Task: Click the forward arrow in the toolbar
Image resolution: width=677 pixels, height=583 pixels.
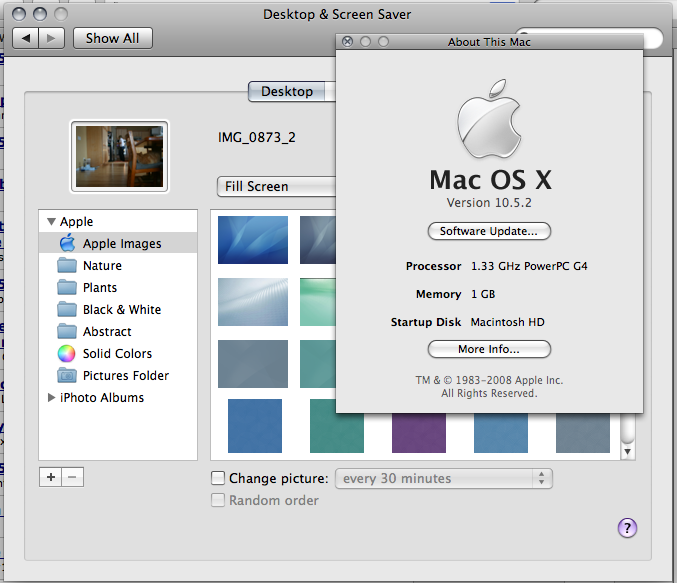Action: pos(51,38)
